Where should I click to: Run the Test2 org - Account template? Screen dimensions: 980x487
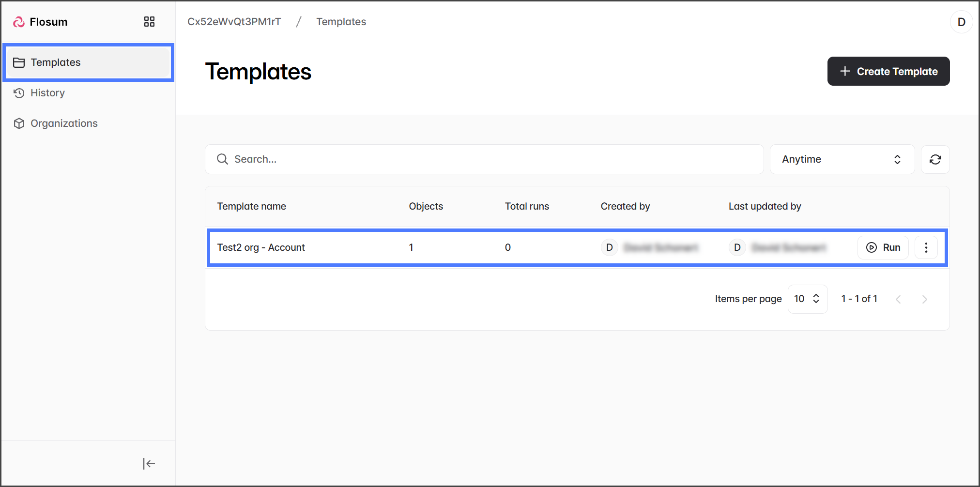click(x=883, y=247)
